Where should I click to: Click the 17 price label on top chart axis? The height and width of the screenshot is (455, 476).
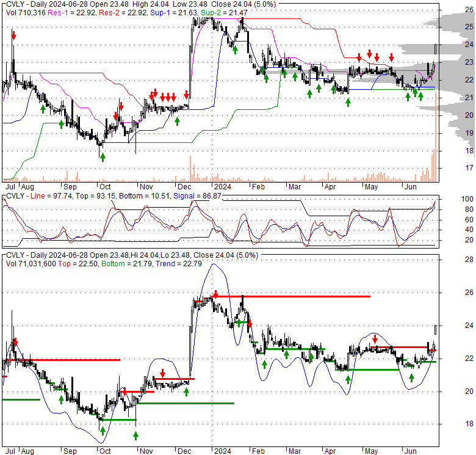(x=469, y=168)
